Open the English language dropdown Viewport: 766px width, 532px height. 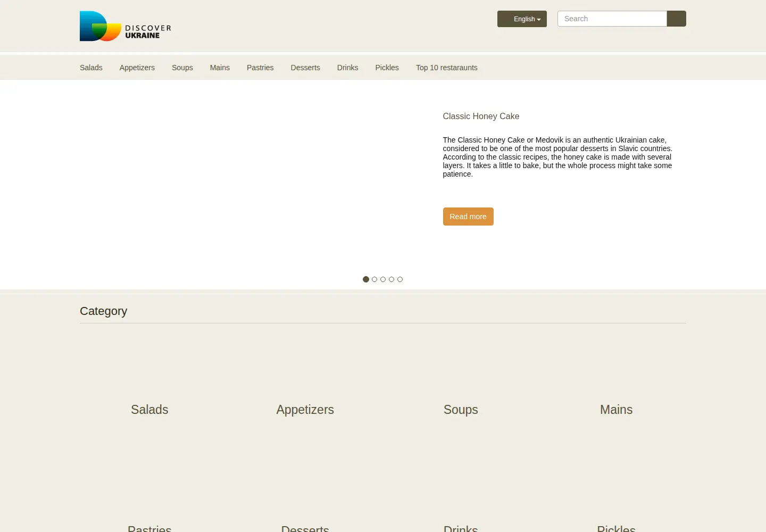pyautogui.click(x=522, y=19)
